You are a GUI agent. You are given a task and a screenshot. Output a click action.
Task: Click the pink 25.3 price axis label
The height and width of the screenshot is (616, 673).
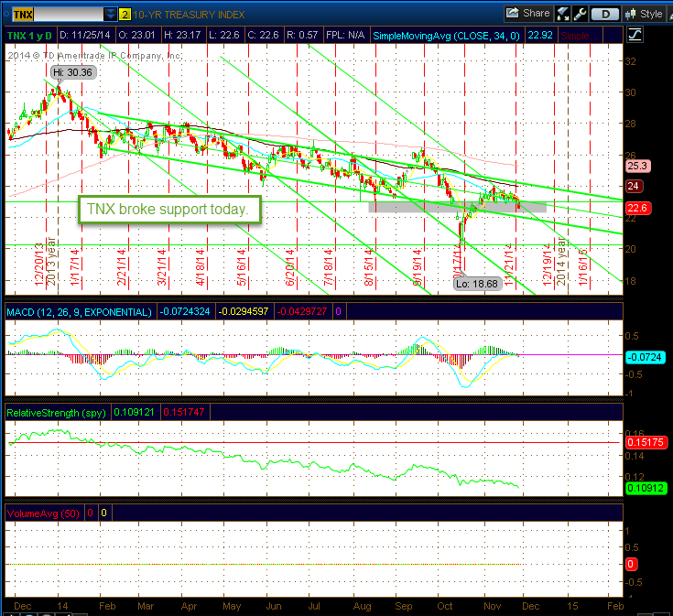pos(637,166)
